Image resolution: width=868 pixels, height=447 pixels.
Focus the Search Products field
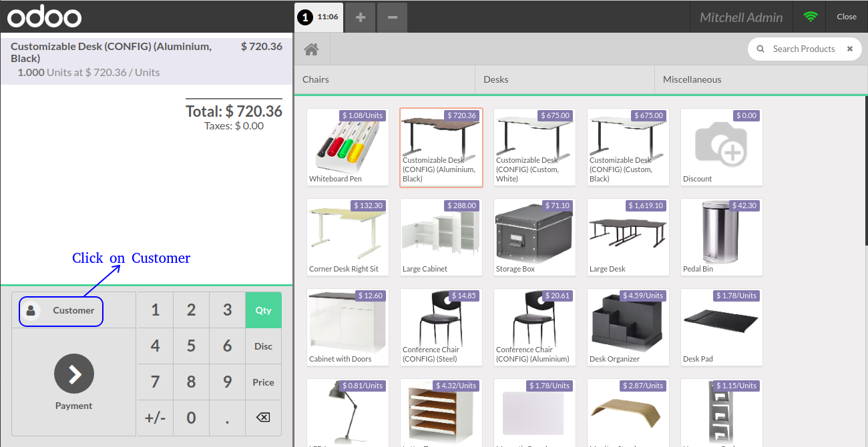click(803, 49)
